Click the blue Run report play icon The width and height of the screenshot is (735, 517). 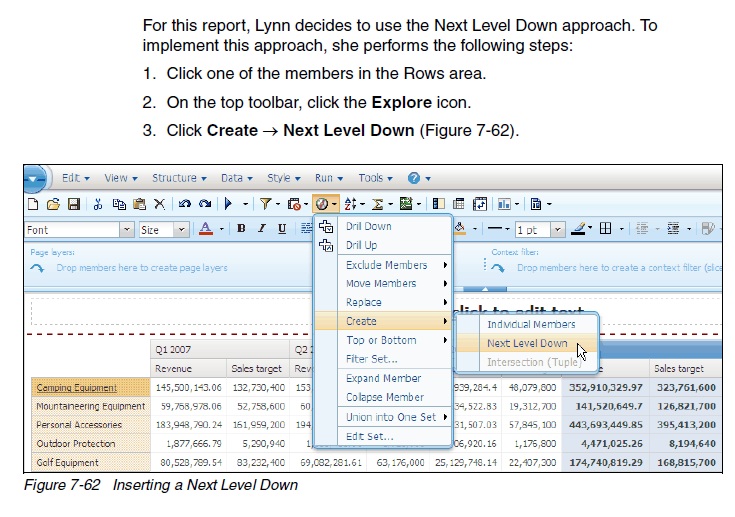click(228, 204)
